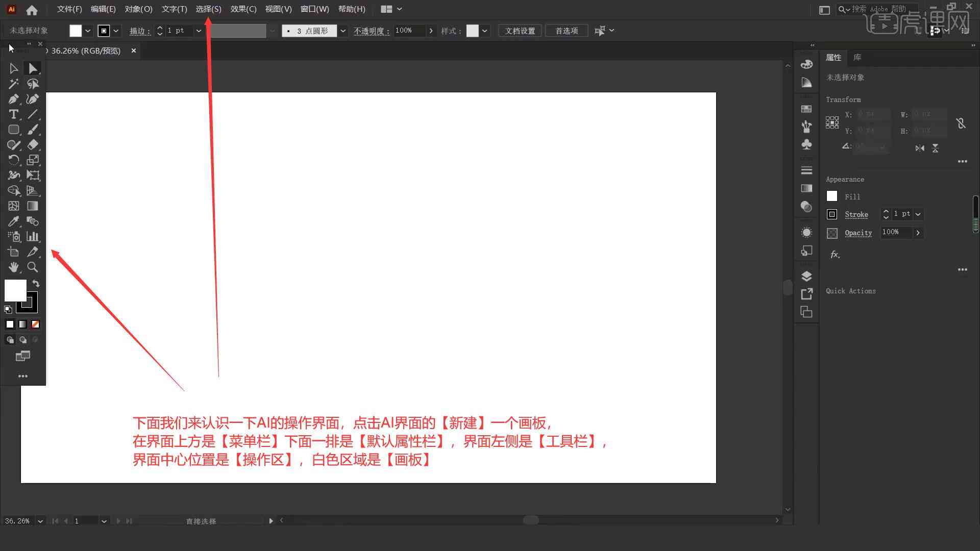Expand the stroke weight dropdown
Image resolution: width=980 pixels, height=551 pixels.
pos(199,31)
